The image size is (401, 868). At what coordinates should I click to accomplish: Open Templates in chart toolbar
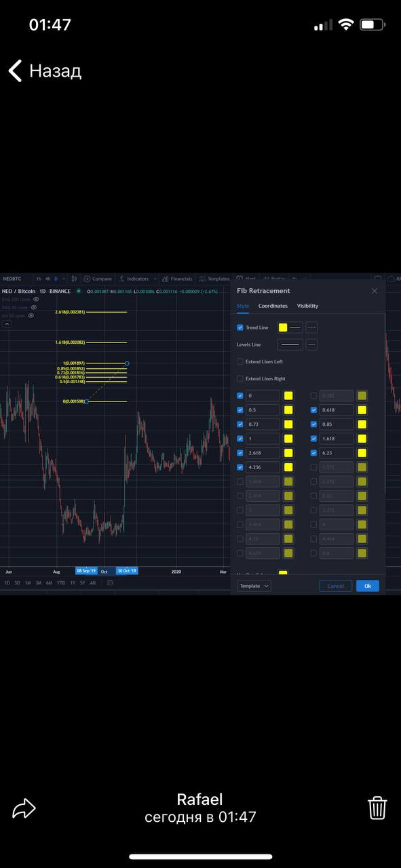click(x=214, y=279)
